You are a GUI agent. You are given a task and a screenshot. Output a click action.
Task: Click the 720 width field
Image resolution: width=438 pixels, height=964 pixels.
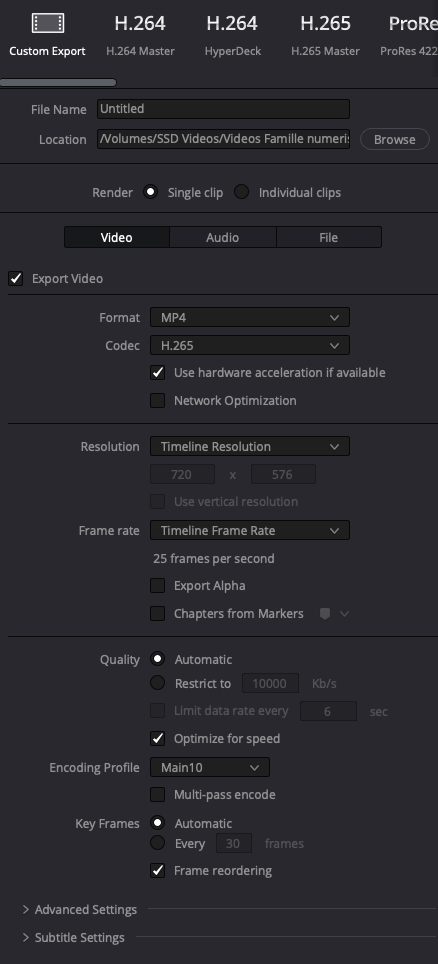183,474
